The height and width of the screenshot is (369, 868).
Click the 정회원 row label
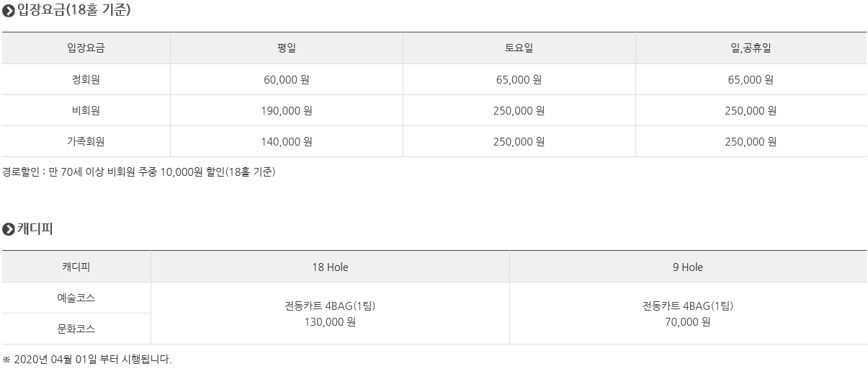click(x=86, y=79)
